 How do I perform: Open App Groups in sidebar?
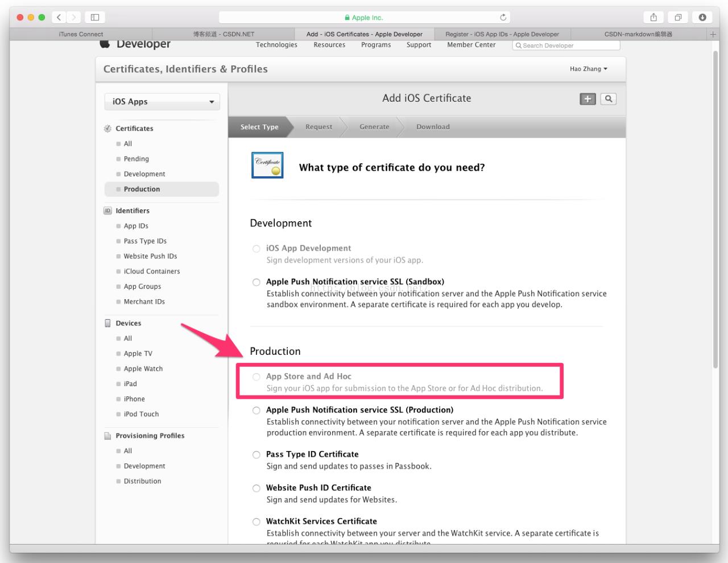[142, 287]
